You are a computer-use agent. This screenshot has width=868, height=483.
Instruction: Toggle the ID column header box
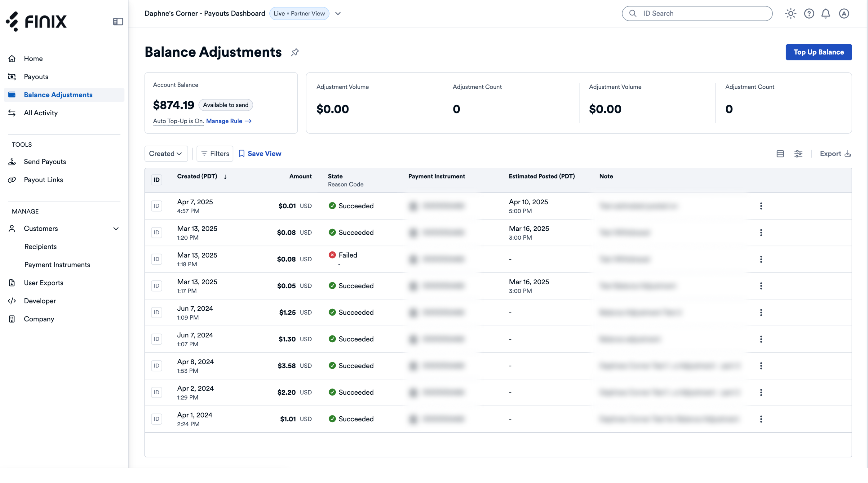(156, 179)
